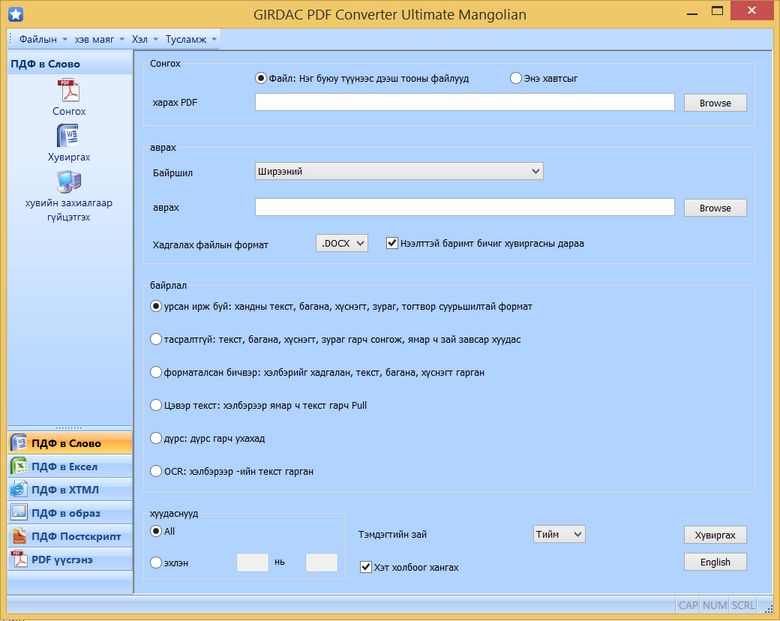Open the Тэмдэгтийн зай Тийм dropdown
This screenshot has width=780, height=621.
559,534
